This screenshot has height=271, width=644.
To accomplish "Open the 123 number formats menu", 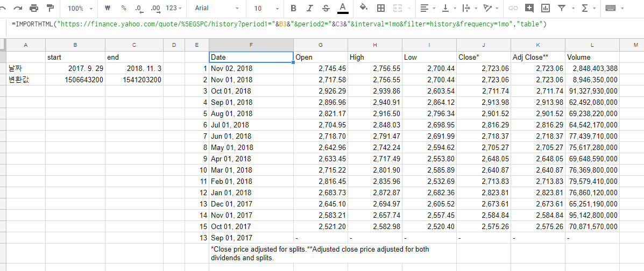I will [x=174, y=8].
